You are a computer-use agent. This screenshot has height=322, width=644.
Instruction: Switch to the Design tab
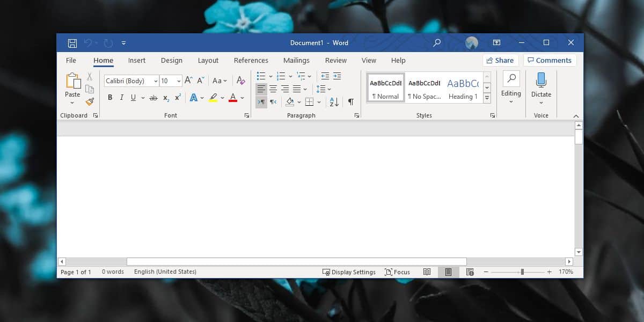click(x=172, y=60)
